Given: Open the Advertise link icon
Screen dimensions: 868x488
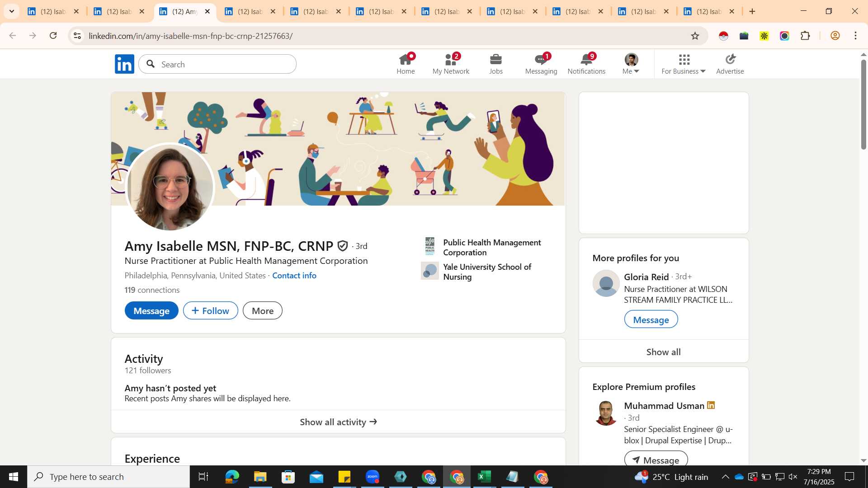Looking at the screenshot, I should (730, 64).
